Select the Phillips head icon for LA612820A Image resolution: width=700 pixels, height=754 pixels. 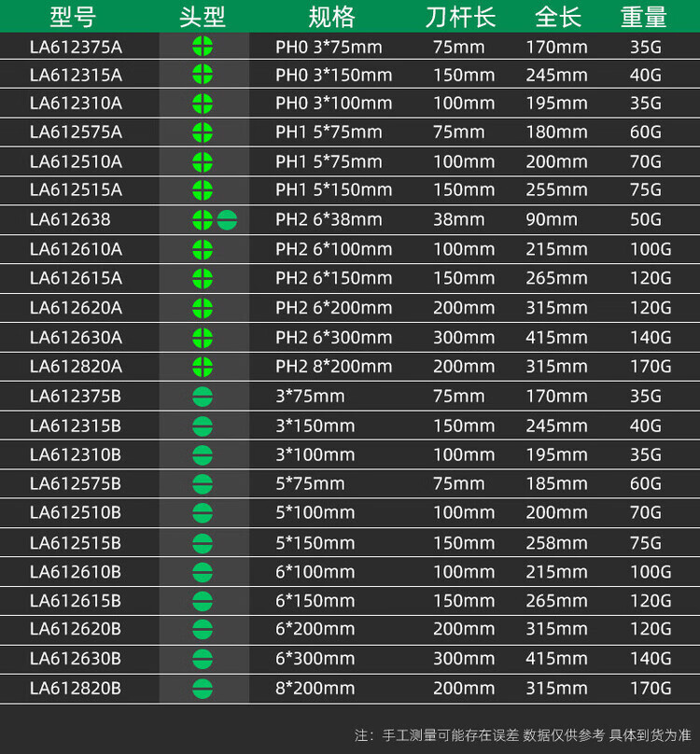203,367
